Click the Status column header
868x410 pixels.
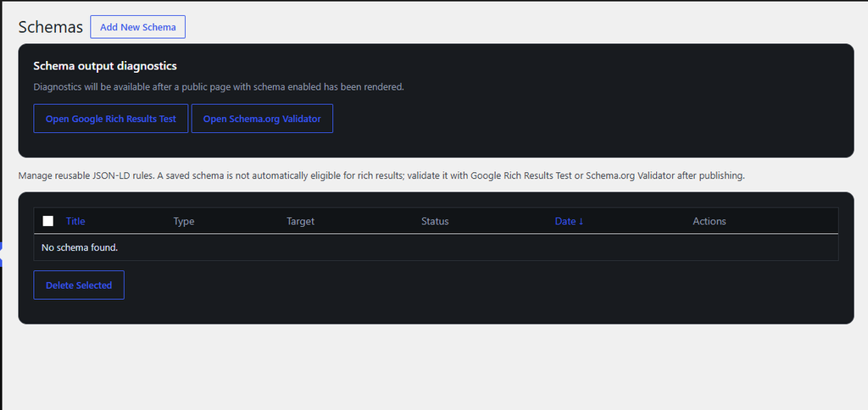coord(435,221)
